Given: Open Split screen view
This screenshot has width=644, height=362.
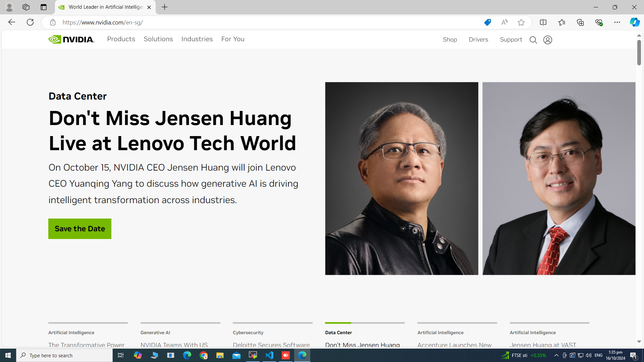Looking at the screenshot, I should pyautogui.click(x=543, y=22).
